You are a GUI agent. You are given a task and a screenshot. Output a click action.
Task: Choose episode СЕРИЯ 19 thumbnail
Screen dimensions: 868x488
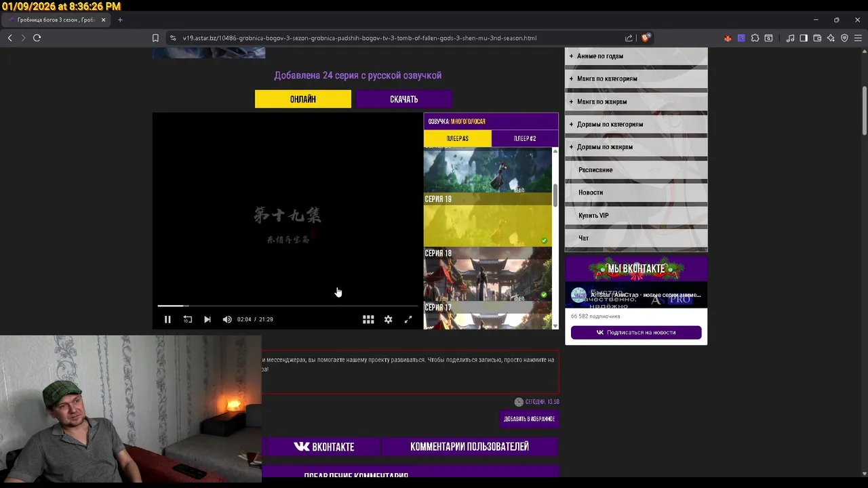coord(488,220)
